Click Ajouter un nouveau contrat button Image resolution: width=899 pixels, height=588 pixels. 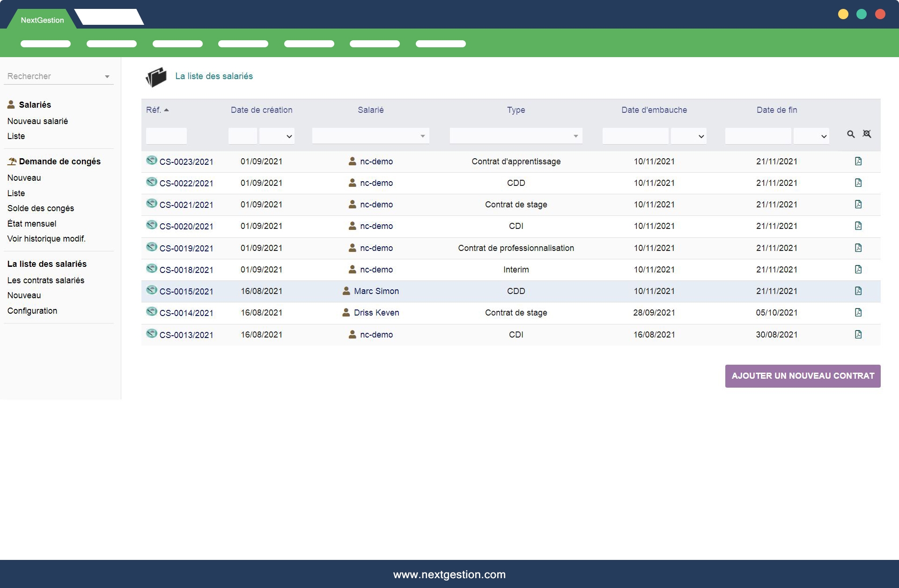[x=803, y=376]
